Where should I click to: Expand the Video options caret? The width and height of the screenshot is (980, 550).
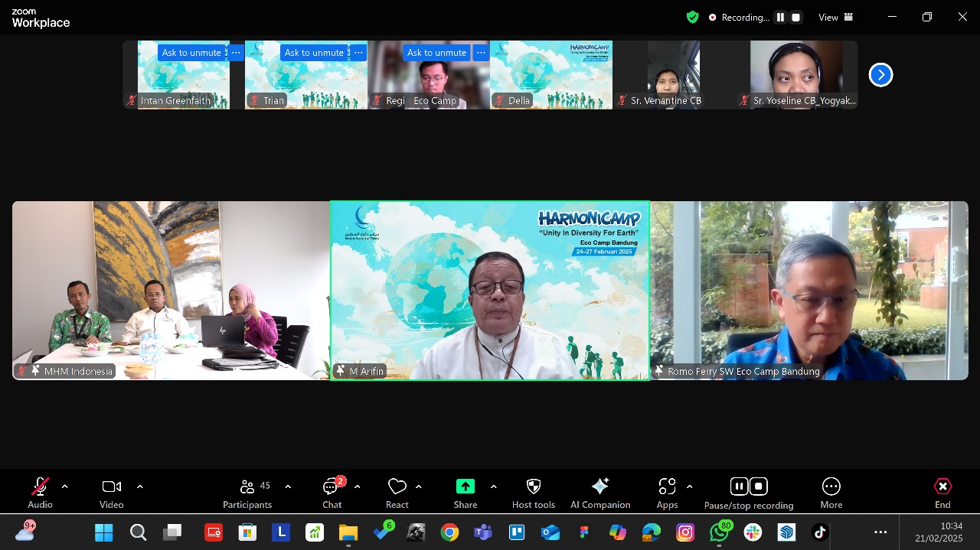coord(139,487)
